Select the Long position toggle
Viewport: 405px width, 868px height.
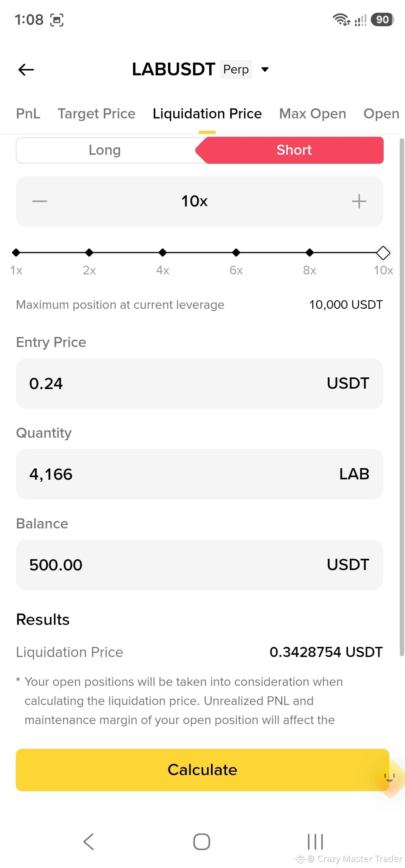coord(105,150)
